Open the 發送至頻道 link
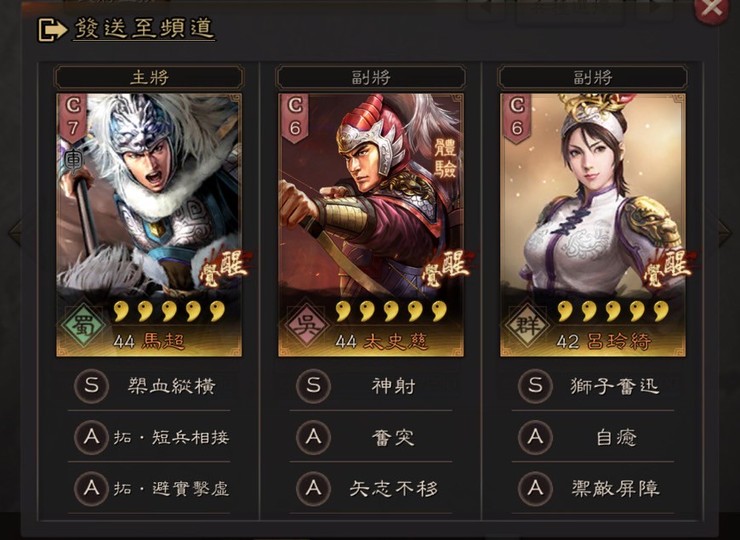 click(x=143, y=29)
